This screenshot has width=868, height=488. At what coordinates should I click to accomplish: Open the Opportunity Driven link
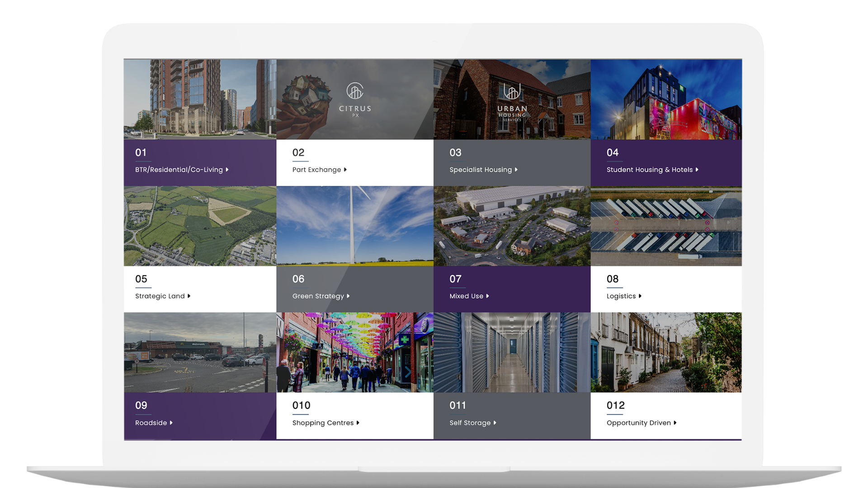pyautogui.click(x=638, y=423)
